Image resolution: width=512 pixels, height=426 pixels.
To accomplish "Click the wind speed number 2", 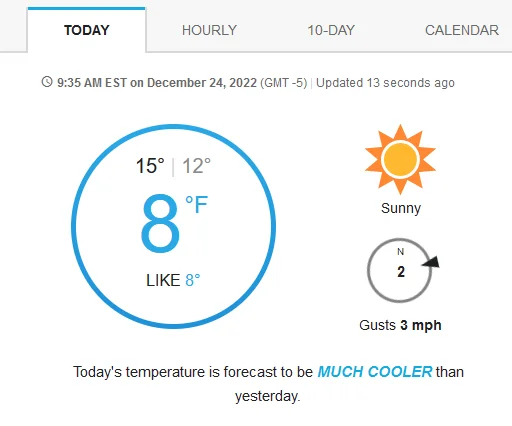I will click(401, 272).
